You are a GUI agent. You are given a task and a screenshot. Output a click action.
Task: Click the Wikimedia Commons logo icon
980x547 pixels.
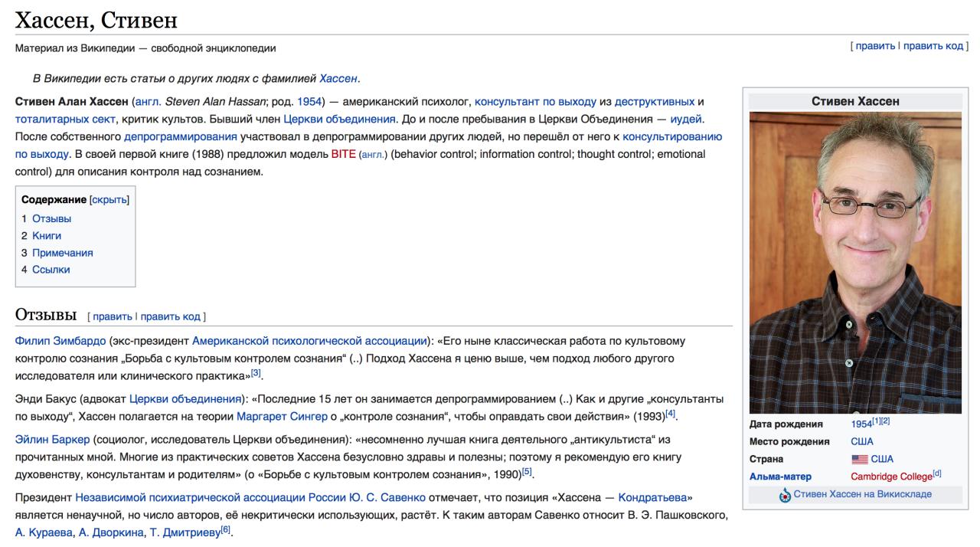coord(786,495)
